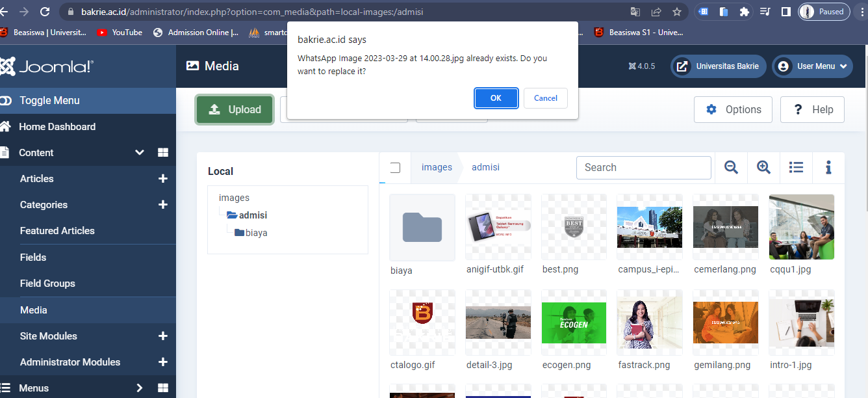Open Featured Articles
868x398 pixels.
pos(57,231)
